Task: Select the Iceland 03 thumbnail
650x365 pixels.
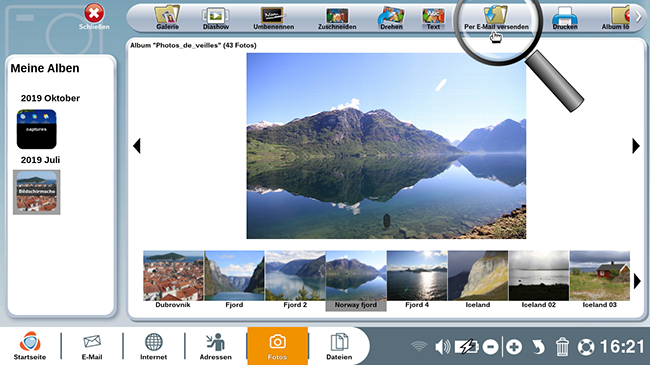Action: click(599, 280)
